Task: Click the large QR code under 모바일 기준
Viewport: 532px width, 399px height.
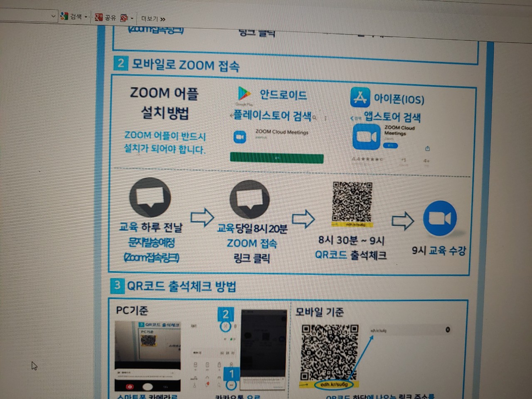Action: (x=330, y=352)
